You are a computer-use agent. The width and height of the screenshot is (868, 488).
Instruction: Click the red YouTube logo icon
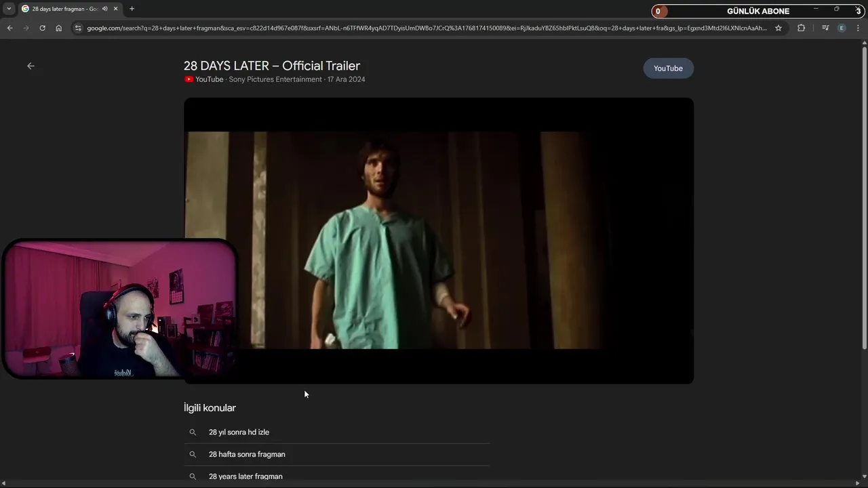coord(189,79)
